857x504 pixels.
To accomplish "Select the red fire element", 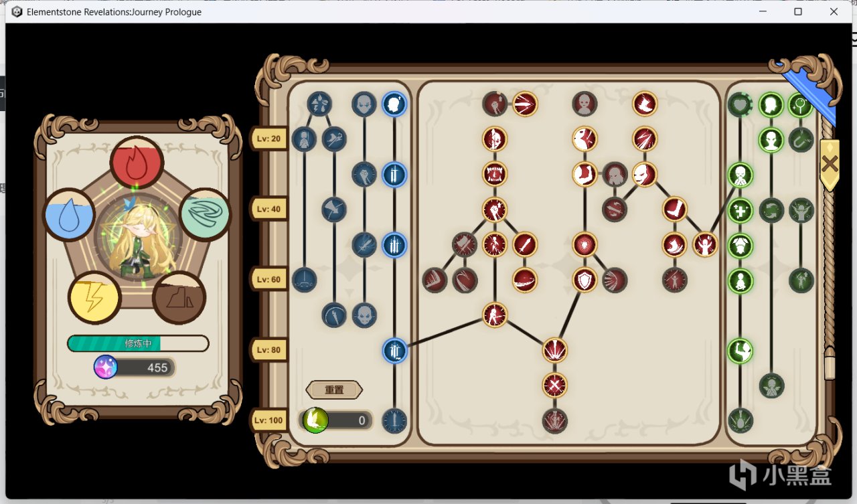I will tap(137, 162).
